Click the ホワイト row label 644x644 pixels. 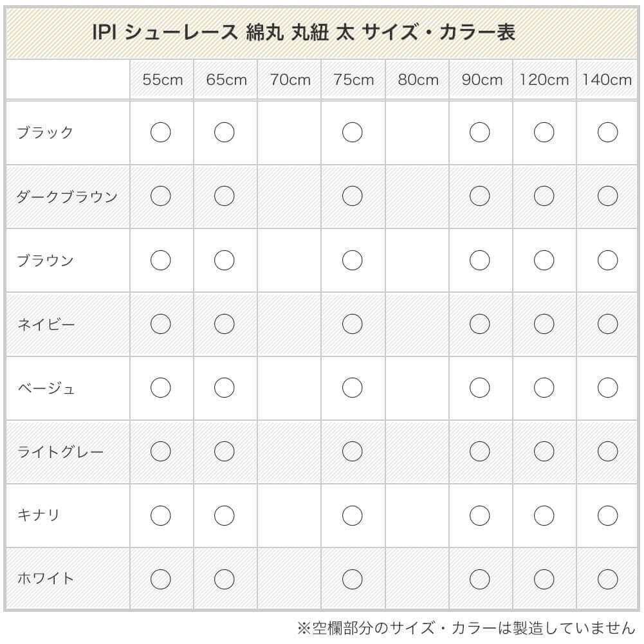[x=46, y=579]
